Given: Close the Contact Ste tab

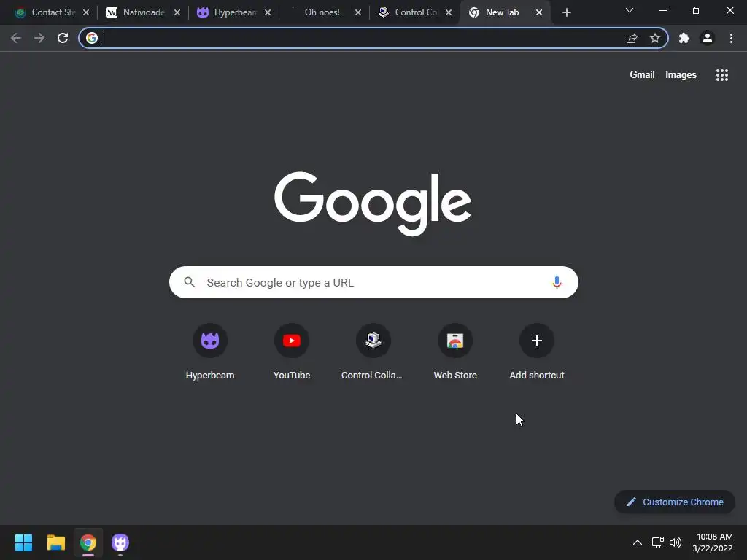Looking at the screenshot, I should coord(86,12).
